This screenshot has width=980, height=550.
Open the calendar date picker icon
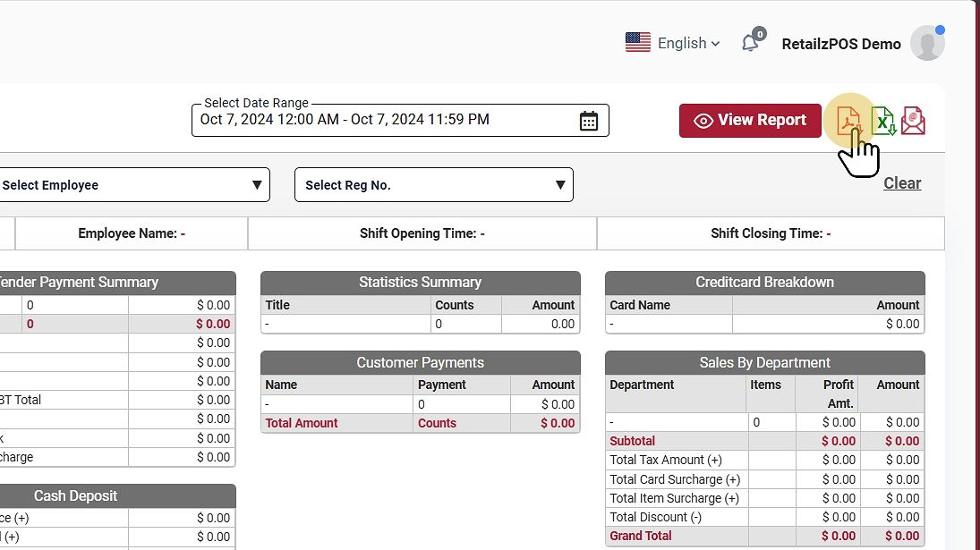coord(588,121)
